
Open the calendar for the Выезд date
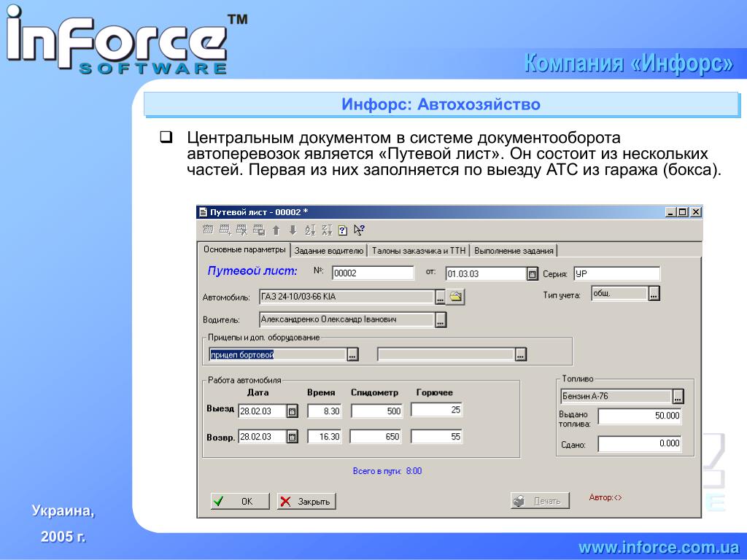pos(293,411)
